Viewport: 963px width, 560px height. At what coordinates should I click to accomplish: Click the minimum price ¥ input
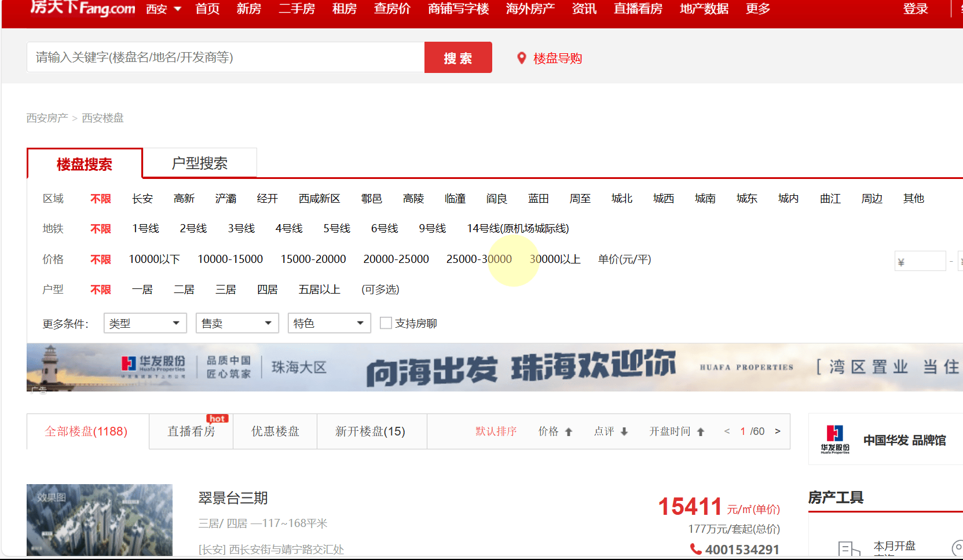coord(920,261)
